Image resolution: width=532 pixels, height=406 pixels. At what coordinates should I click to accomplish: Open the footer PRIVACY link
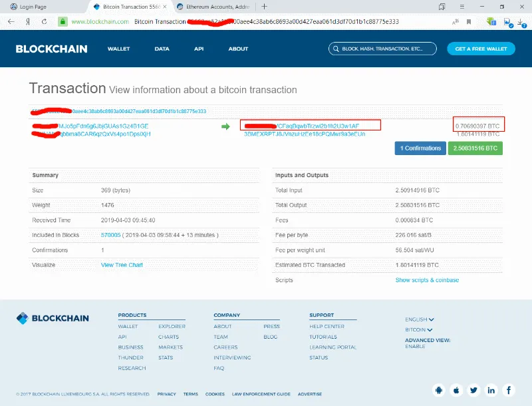(x=167, y=394)
